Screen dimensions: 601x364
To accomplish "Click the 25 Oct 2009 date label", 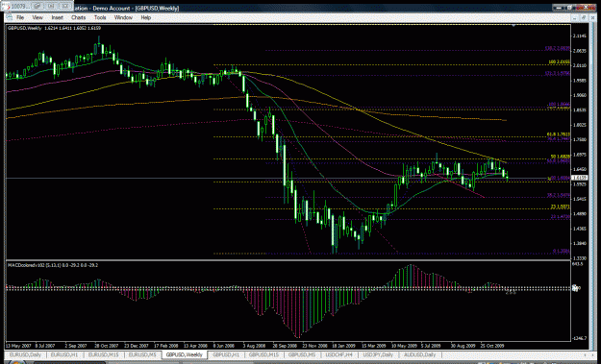I will click(x=492, y=345).
